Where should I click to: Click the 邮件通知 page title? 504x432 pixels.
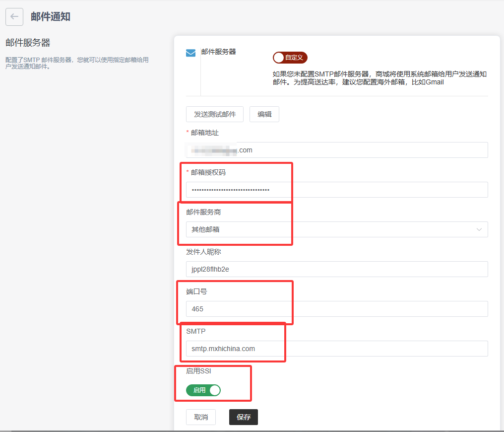(51, 16)
